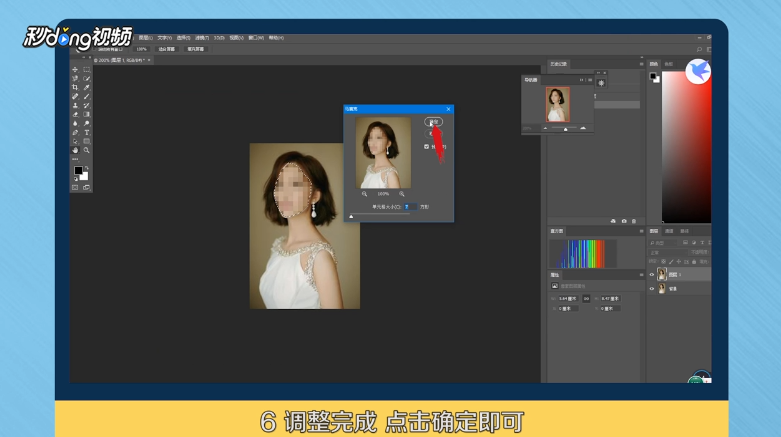
Task: Select the Clone Stamp tool
Action: (75, 105)
